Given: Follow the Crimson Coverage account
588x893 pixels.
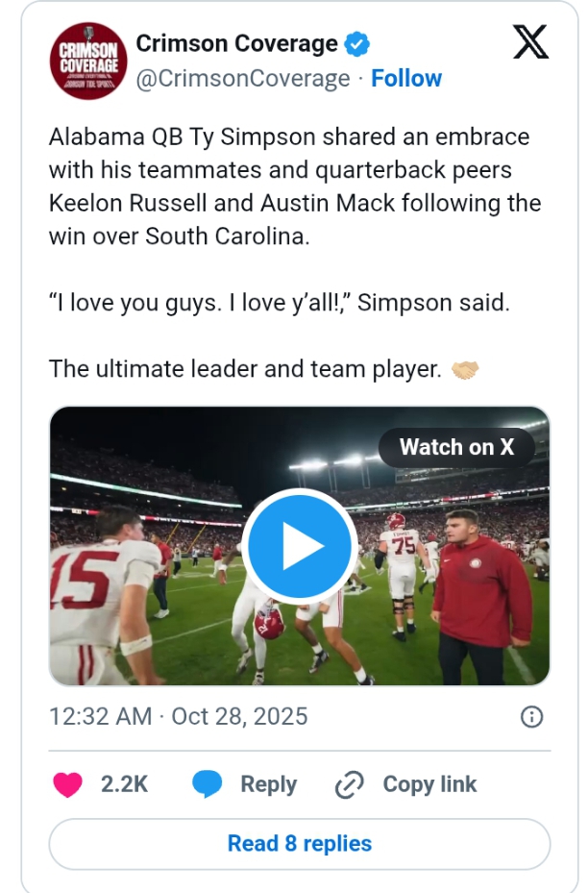Looking at the screenshot, I should coord(406,78).
